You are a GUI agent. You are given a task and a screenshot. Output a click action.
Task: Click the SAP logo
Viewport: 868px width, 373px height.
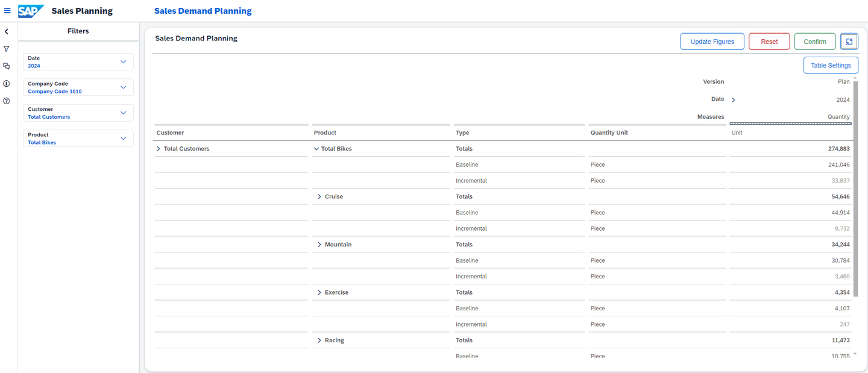(x=31, y=11)
